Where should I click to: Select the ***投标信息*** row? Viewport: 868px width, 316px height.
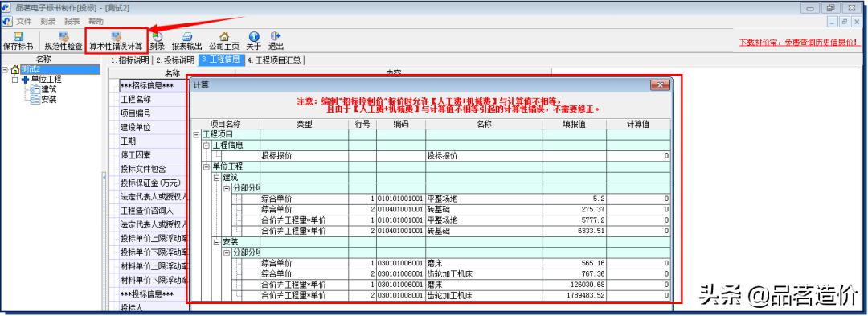(x=153, y=293)
